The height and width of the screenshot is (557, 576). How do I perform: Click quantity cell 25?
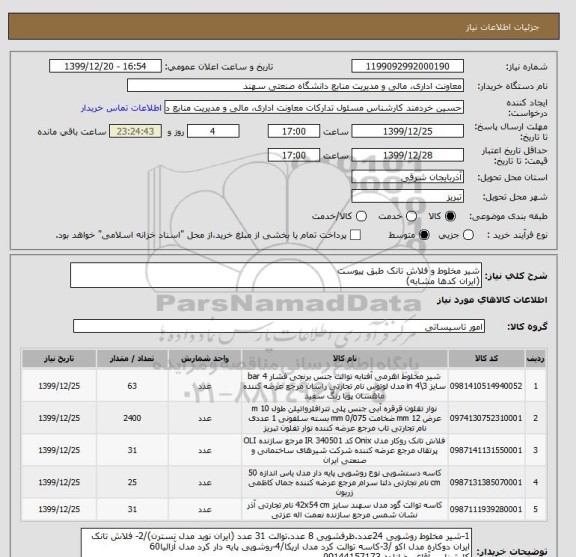pyautogui.click(x=132, y=482)
